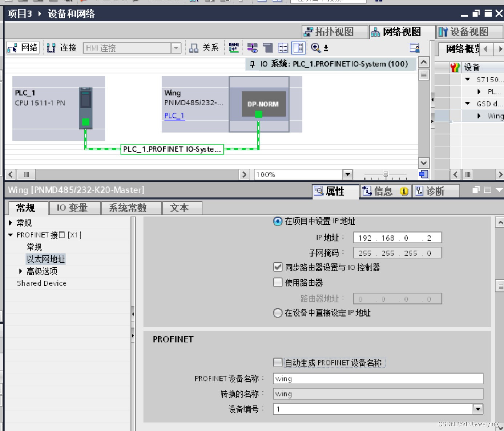This screenshot has height=431, width=504.
Task: Open the device number (设备编号) dropdown
Action: 478,409
